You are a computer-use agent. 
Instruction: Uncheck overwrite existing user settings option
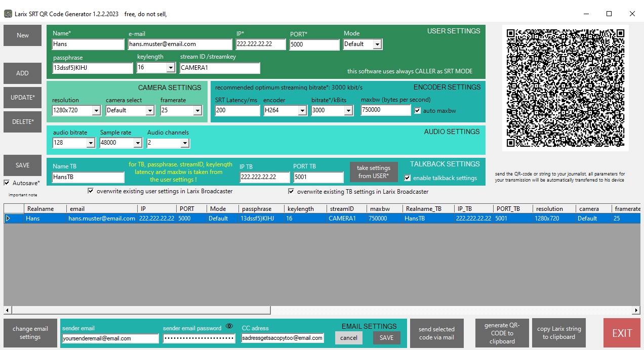pyautogui.click(x=91, y=191)
